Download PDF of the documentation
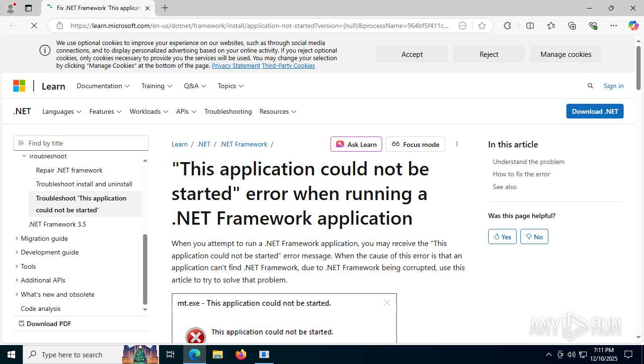Image resolution: width=644 pixels, height=364 pixels. pos(45,324)
